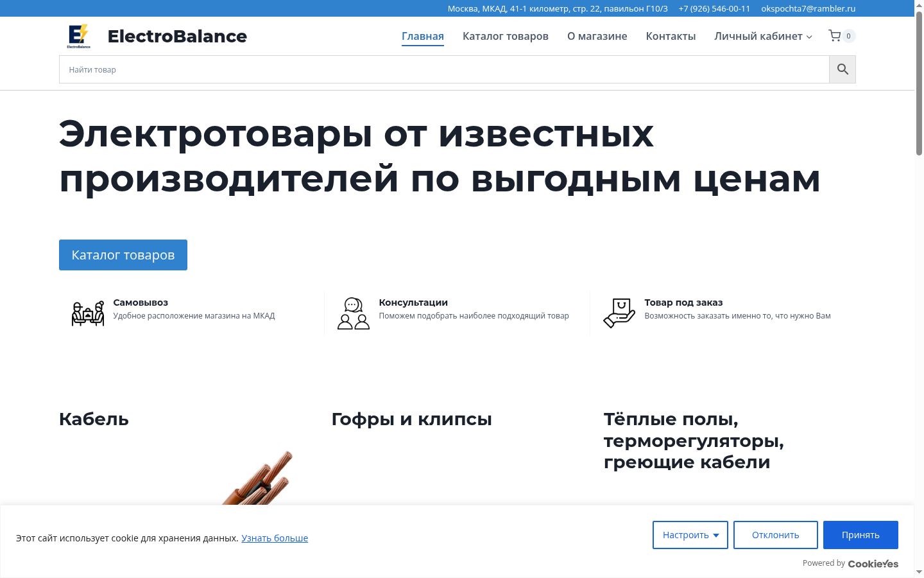924x578 pixels.
Task: Click the ElectroBalance site title
Action: click(x=177, y=37)
